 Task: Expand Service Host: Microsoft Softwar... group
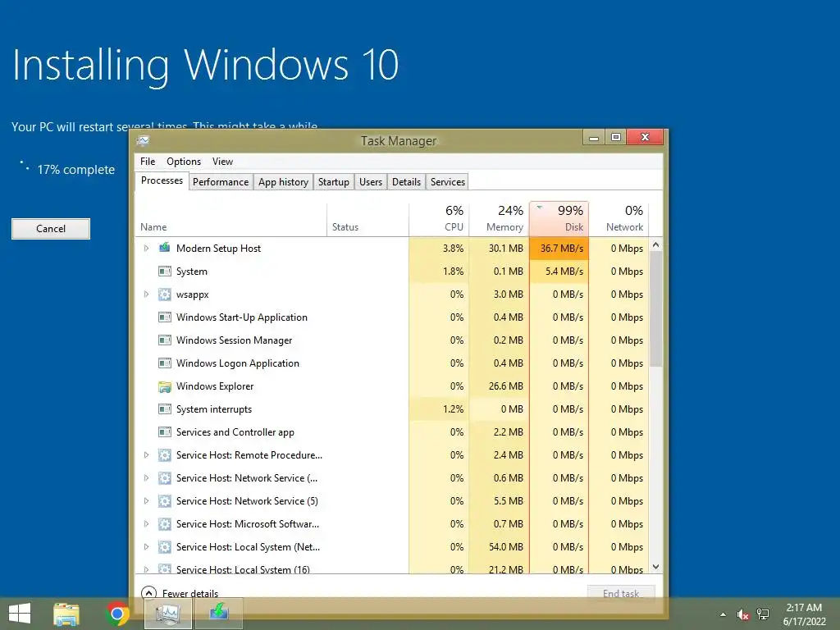pos(146,524)
